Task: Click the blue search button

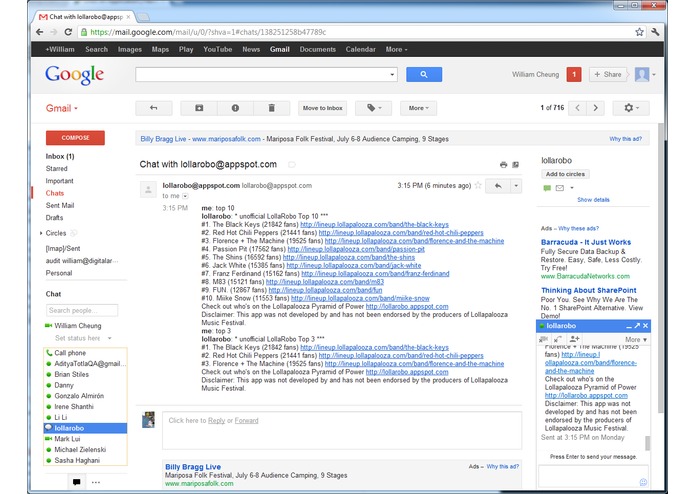Action: [x=424, y=74]
